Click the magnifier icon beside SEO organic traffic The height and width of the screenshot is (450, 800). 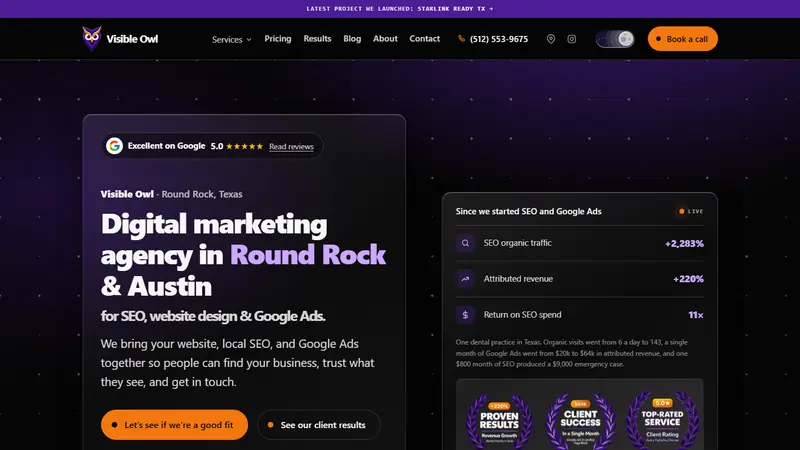tap(465, 243)
